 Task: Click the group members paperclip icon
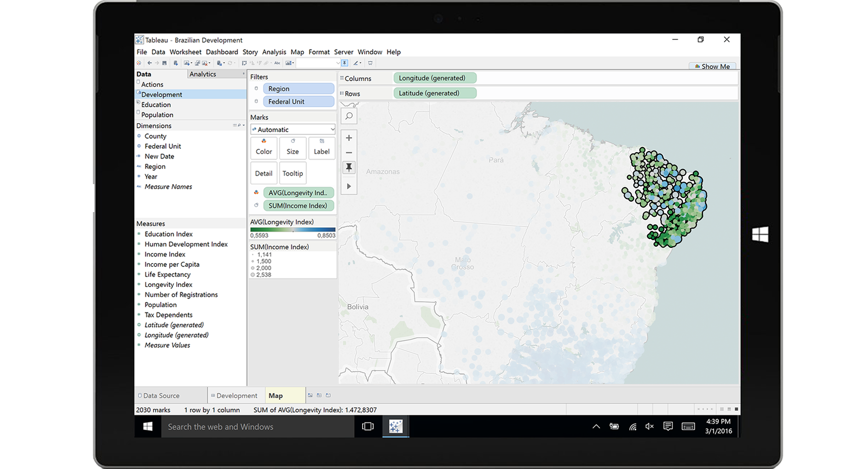point(266,63)
